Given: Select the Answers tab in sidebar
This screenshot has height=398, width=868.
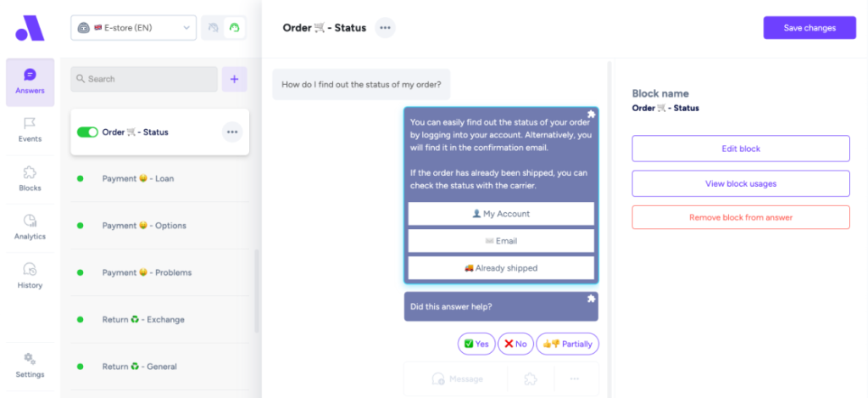Looking at the screenshot, I should (x=30, y=81).
